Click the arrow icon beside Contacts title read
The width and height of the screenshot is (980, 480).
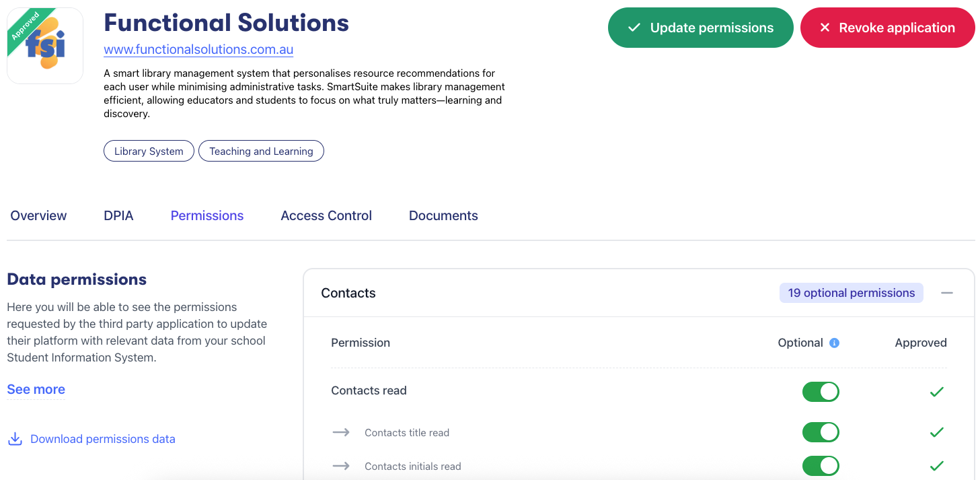tap(341, 432)
